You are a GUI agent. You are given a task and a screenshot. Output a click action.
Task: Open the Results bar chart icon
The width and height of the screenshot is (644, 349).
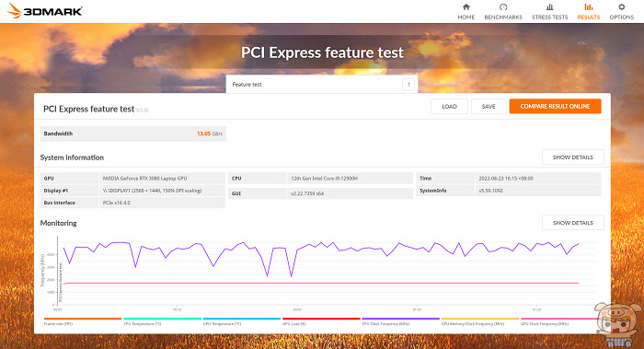589,7
